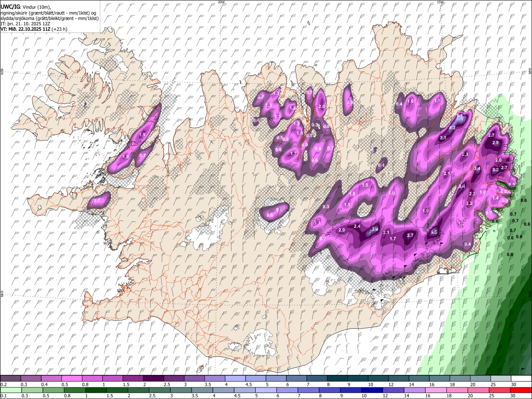Viewport: 532px width, 399px height.
Task: Click the 4.2 precipitation value on the map
Action: [453, 128]
